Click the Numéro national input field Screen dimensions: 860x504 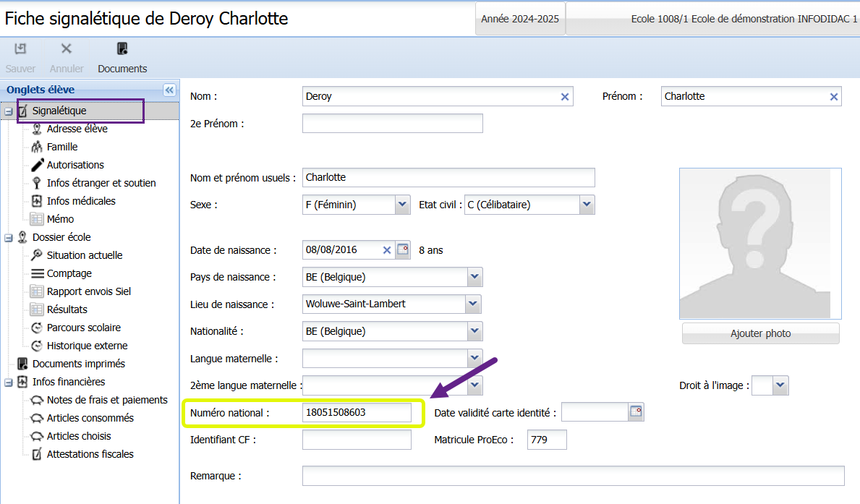click(357, 413)
